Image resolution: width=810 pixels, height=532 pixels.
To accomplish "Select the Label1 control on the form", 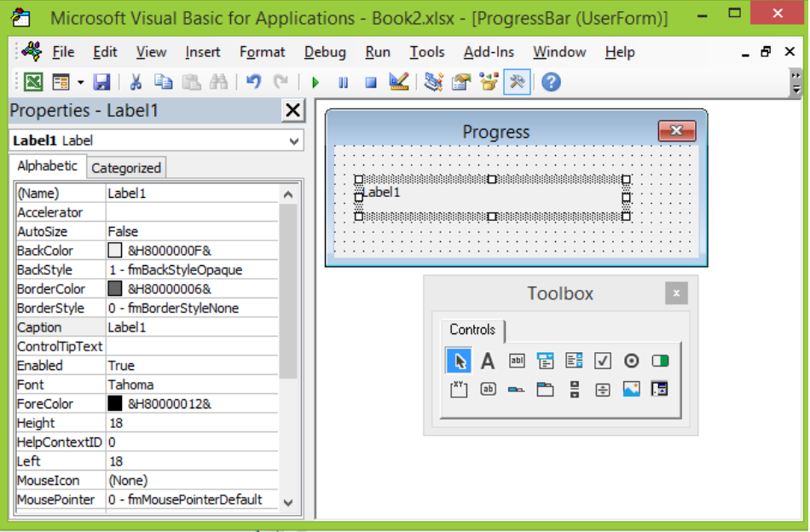I will tap(492, 198).
